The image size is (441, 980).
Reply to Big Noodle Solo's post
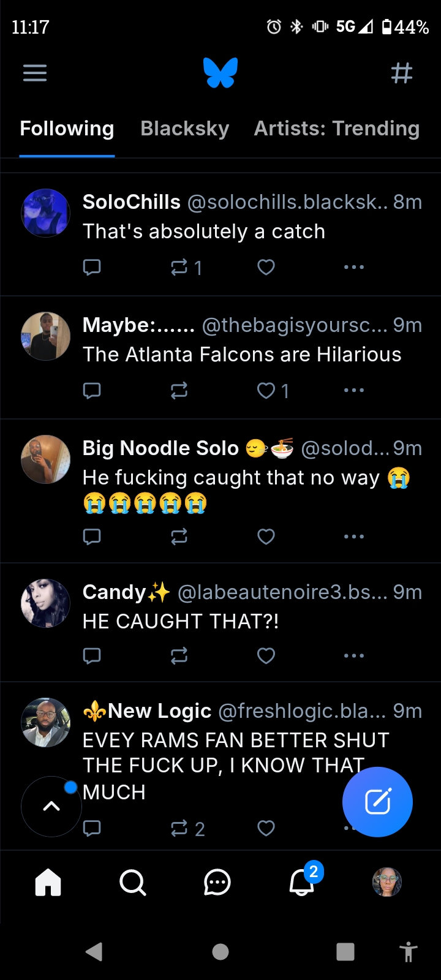tap(92, 537)
